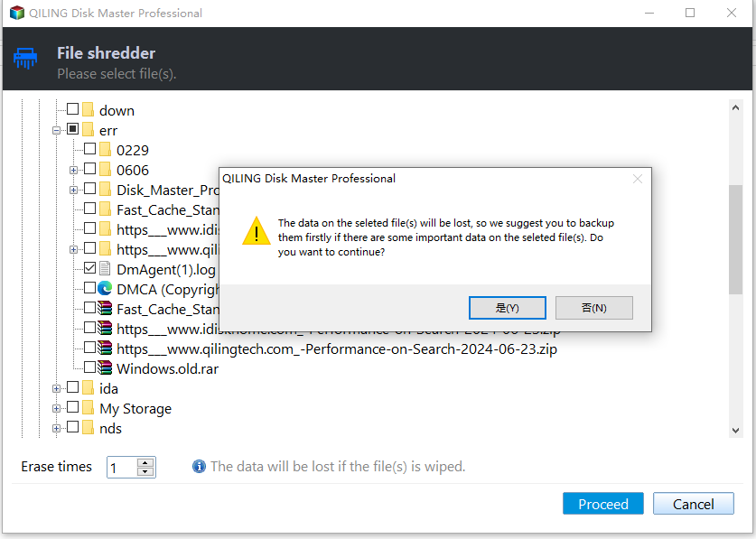756x539 pixels.
Task: Check the My Storage folder checkbox
Action: [x=73, y=407]
